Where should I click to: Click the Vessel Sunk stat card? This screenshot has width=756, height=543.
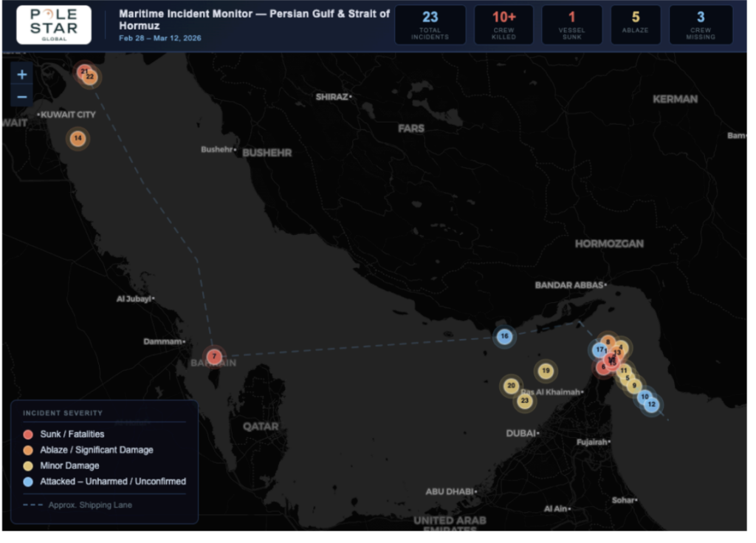click(571, 25)
